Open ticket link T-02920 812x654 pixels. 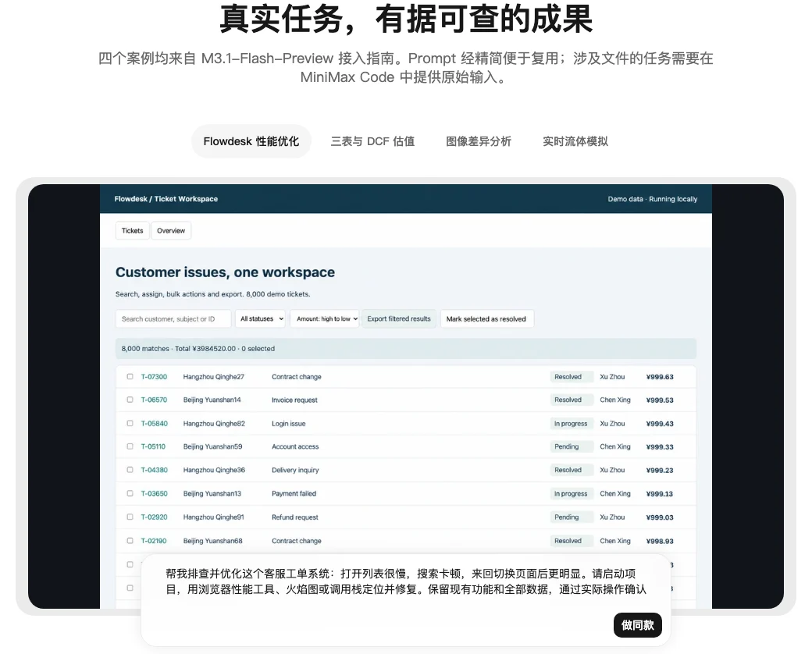click(154, 517)
